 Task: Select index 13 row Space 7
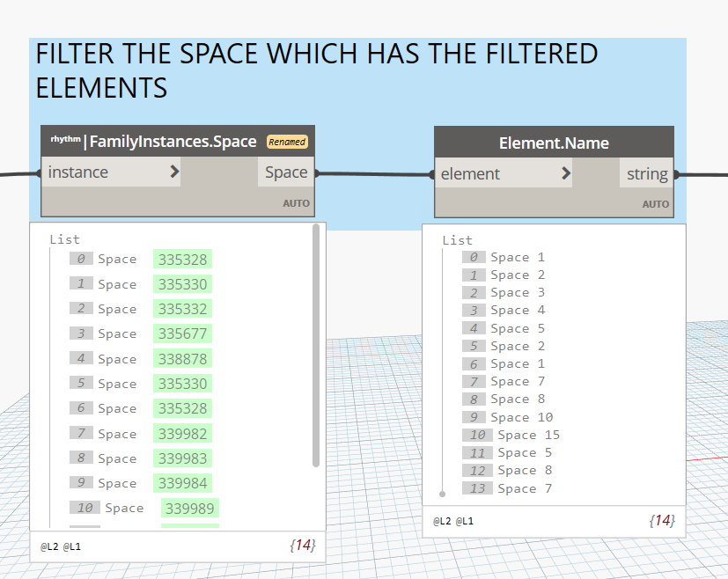click(x=507, y=488)
